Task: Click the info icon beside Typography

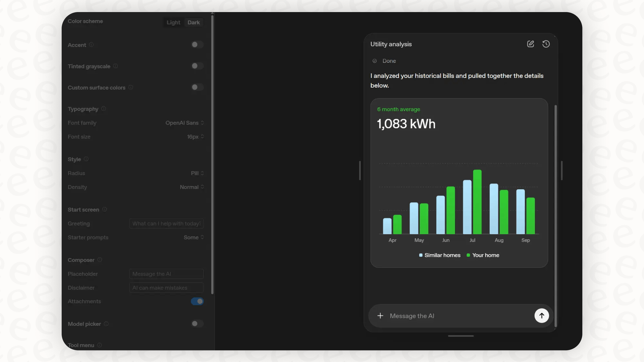Action: tap(103, 109)
